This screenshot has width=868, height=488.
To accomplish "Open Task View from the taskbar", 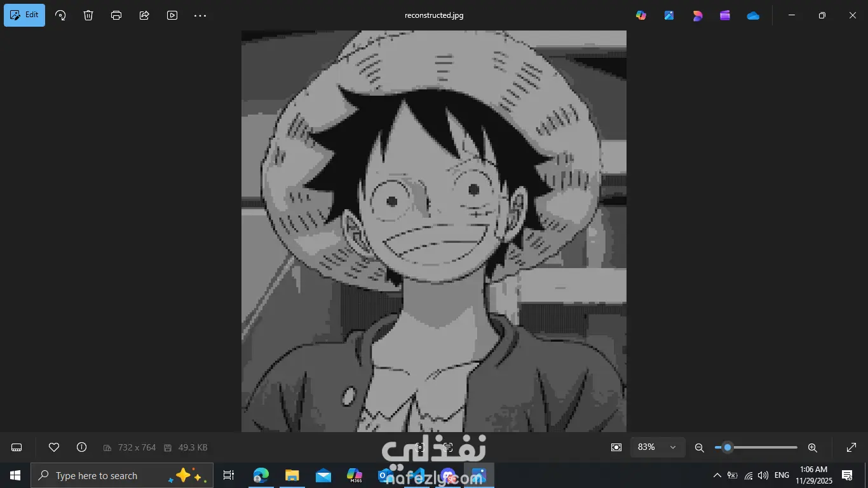I will 229,475.
